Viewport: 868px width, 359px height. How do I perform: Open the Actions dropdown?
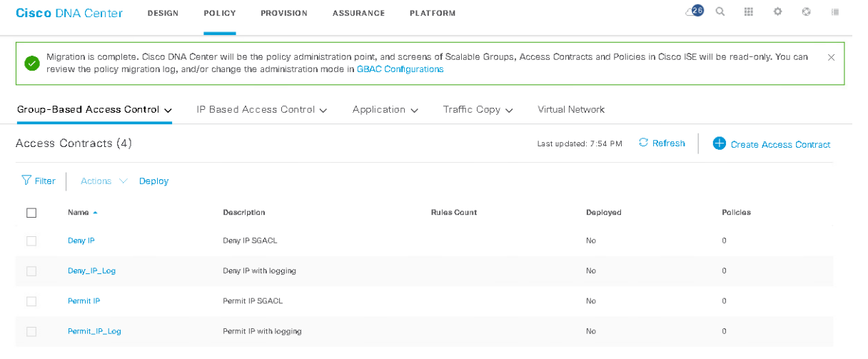coord(104,181)
